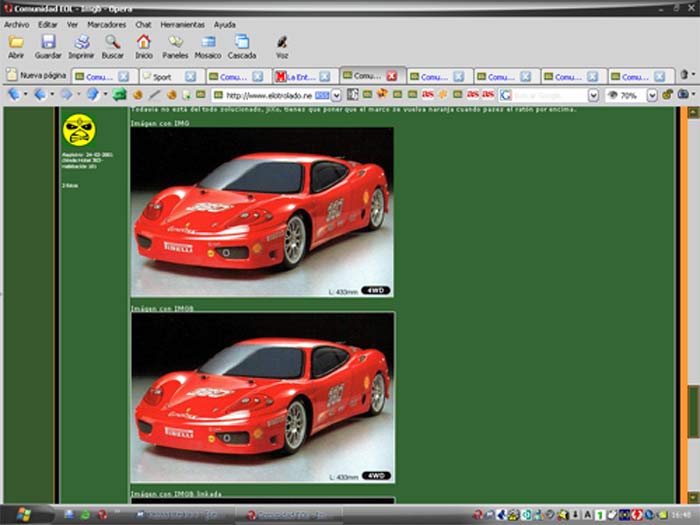
Task: Click the Nueva página button
Action: pyautogui.click(x=35, y=76)
